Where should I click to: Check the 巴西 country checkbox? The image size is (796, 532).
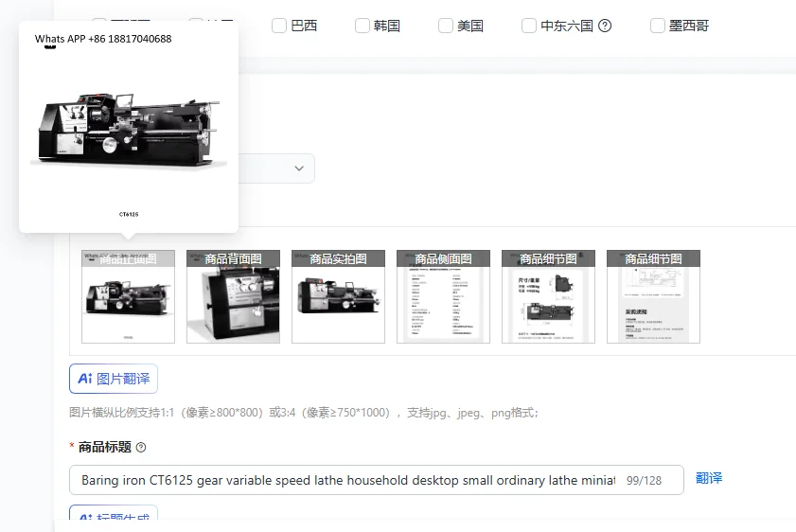tap(279, 26)
